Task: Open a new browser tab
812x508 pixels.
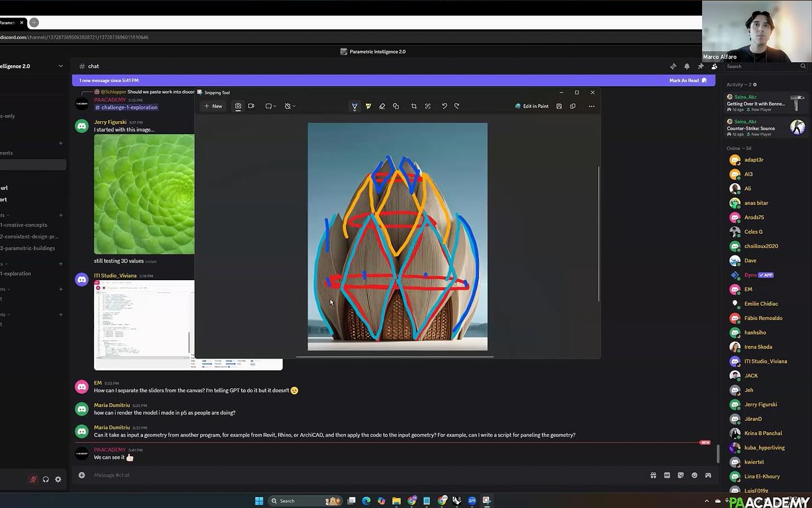Action: [x=34, y=23]
